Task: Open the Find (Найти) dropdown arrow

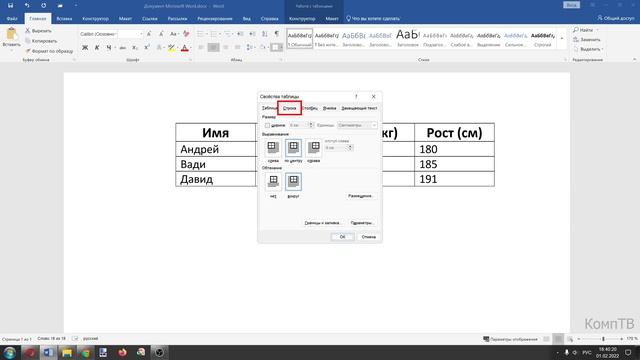Action: [598, 30]
